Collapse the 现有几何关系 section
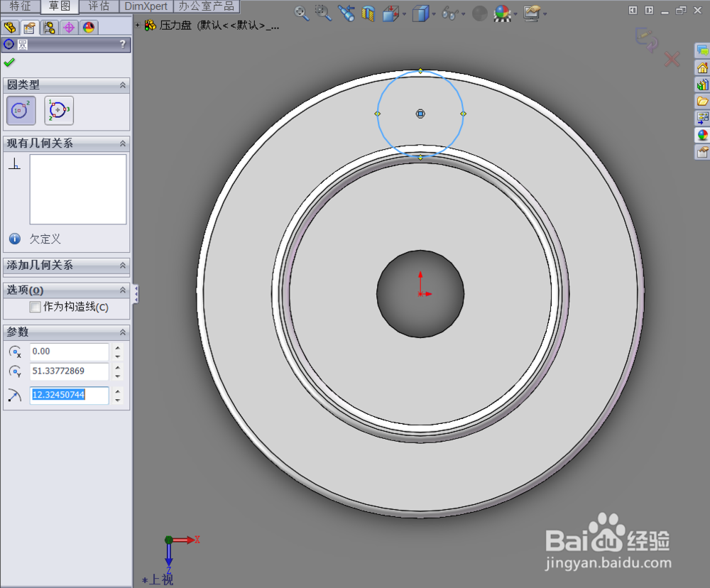This screenshot has width=710, height=588. (123, 143)
